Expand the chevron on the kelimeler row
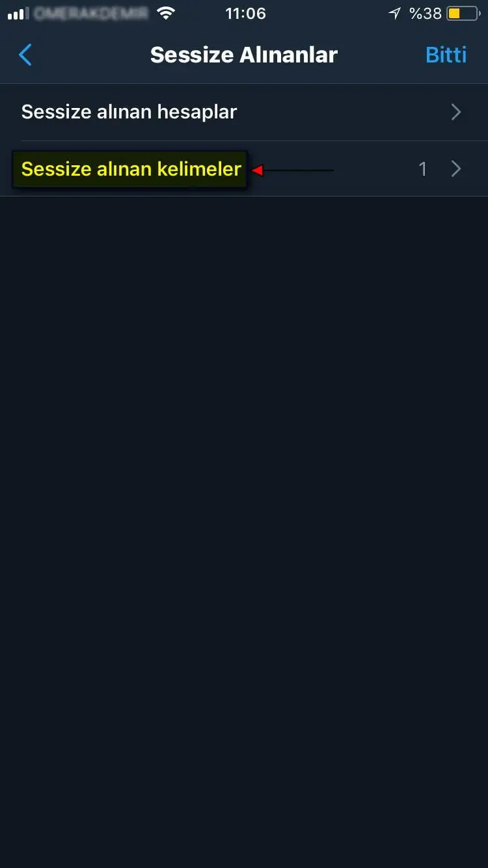The width and height of the screenshot is (488, 868). tap(456, 169)
